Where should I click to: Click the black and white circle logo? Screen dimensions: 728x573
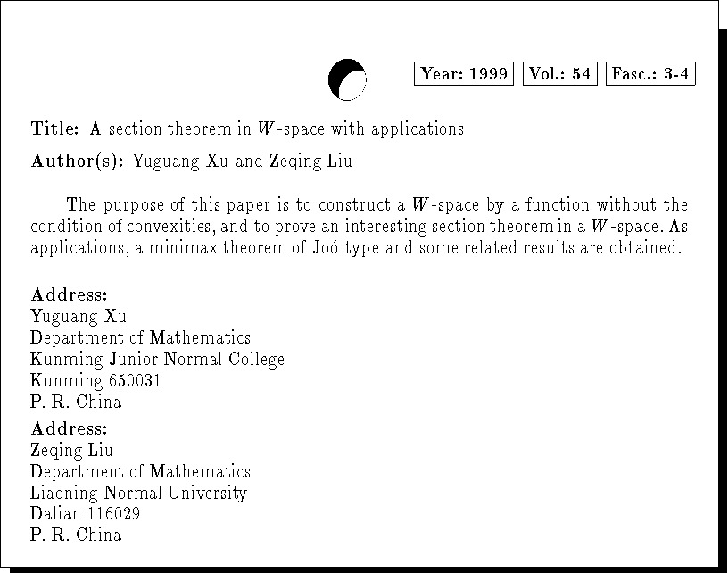click(347, 79)
